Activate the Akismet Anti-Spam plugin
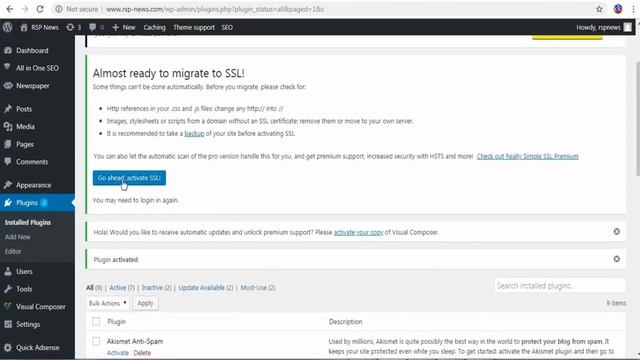The height and width of the screenshot is (360, 640). tap(118, 353)
